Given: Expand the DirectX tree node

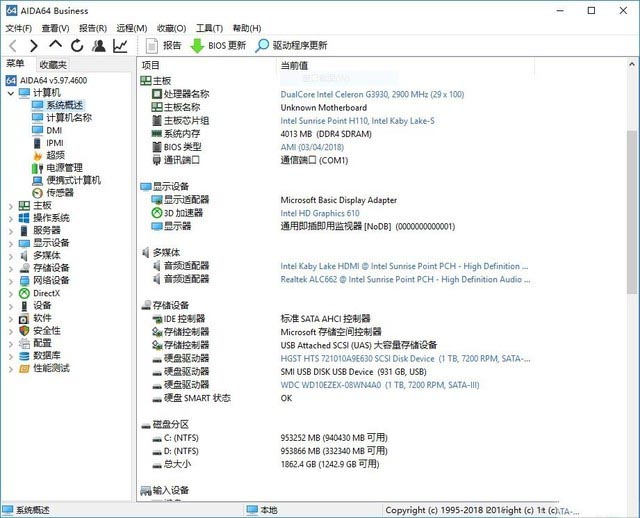Looking at the screenshot, I should tap(11, 294).
